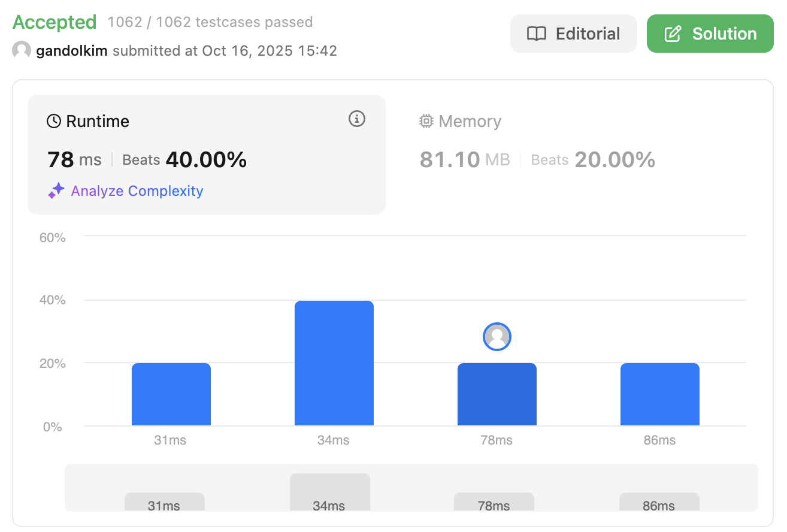Click the clock icon next to Runtime
787x532 pixels.
pyautogui.click(x=54, y=121)
